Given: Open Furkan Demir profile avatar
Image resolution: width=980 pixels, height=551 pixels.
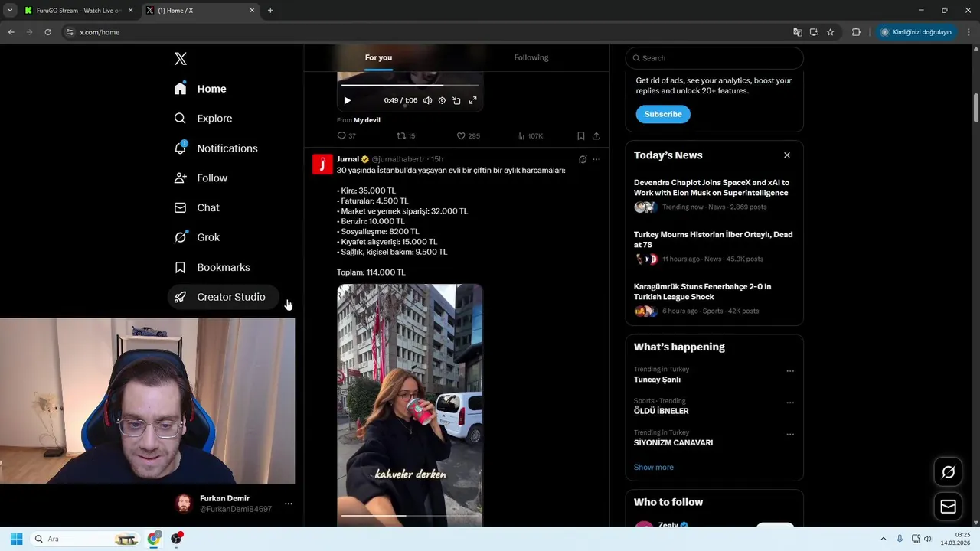Looking at the screenshot, I should (x=184, y=504).
